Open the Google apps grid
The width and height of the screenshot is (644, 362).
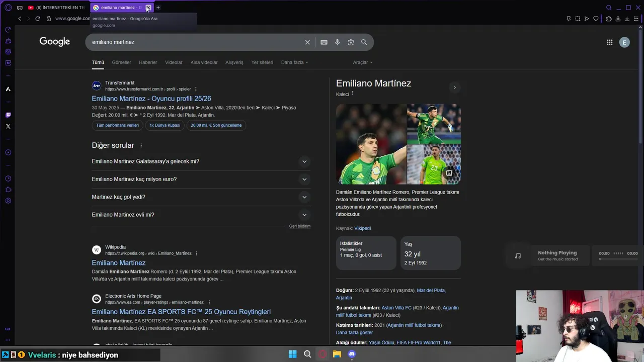[609, 42]
